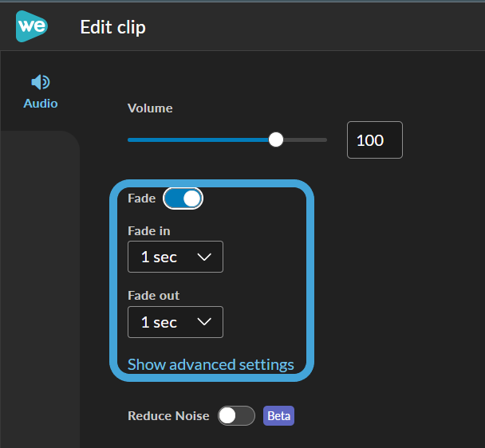Viewport: 485px width, 448px height.
Task: Click the Volume value field showing 100
Action: 375,140
